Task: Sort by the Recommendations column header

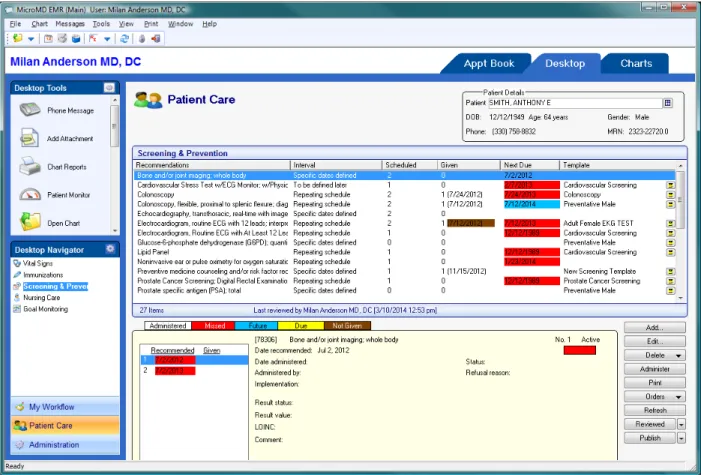Action: pos(212,165)
